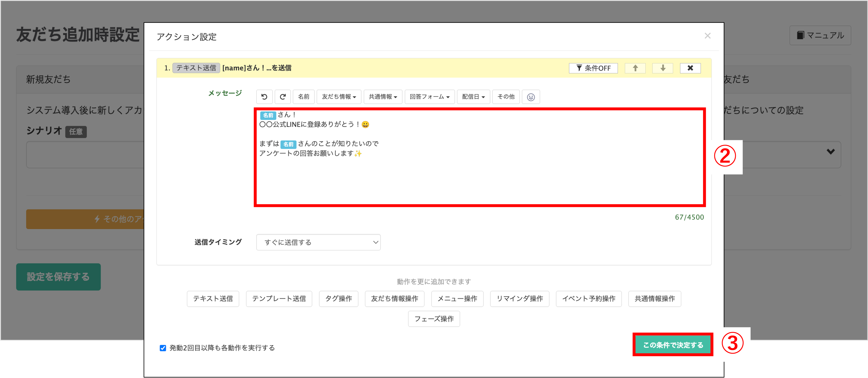
Task: Close the アクション設定 dialog
Action: [707, 36]
